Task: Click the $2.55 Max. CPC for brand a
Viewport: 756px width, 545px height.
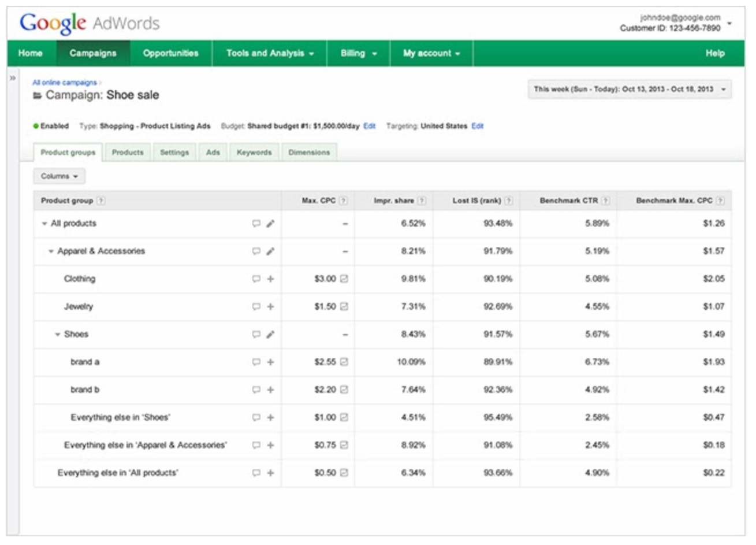Action: (325, 362)
